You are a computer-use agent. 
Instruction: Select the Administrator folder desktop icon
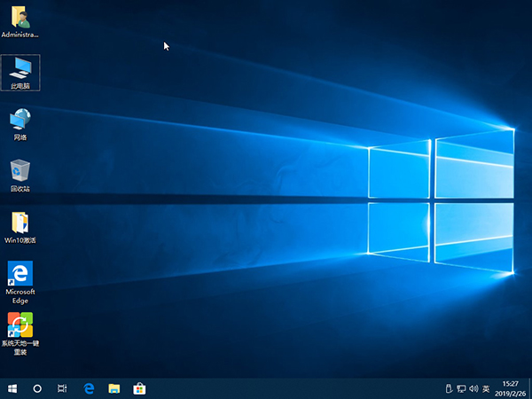click(x=20, y=21)
